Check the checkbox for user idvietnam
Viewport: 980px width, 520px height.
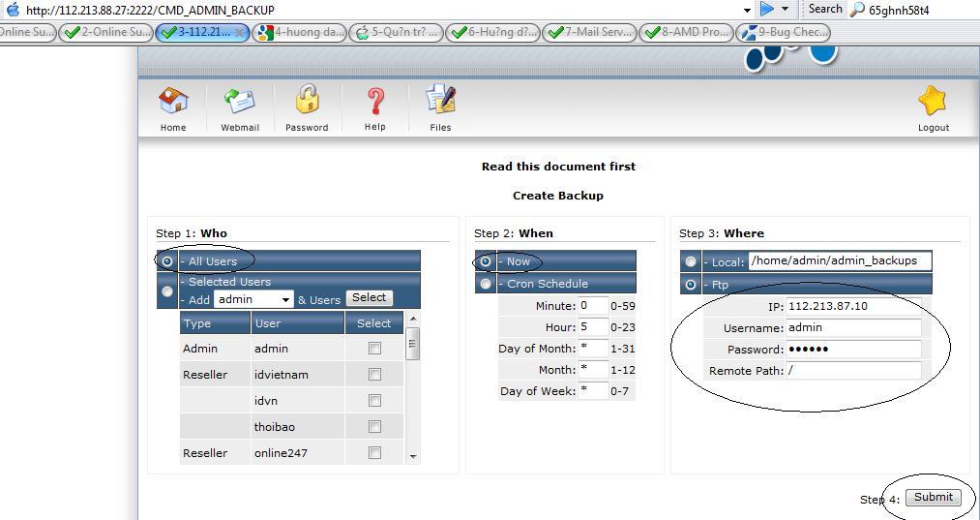(374, 375)
